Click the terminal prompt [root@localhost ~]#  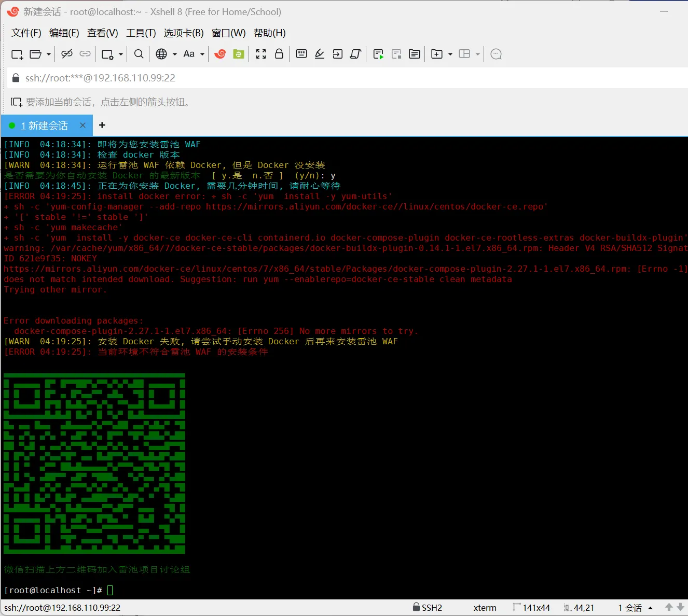[53, 590]
